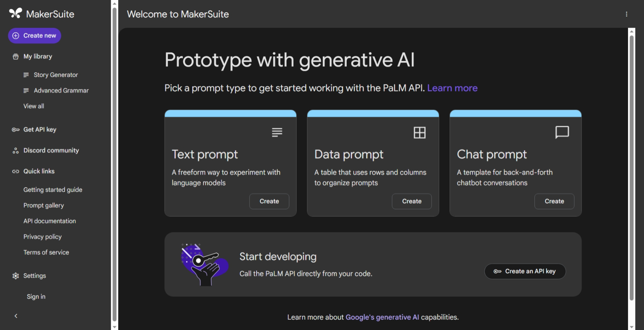Click the Prototype with generative AI heading

(x=290, y=60)
